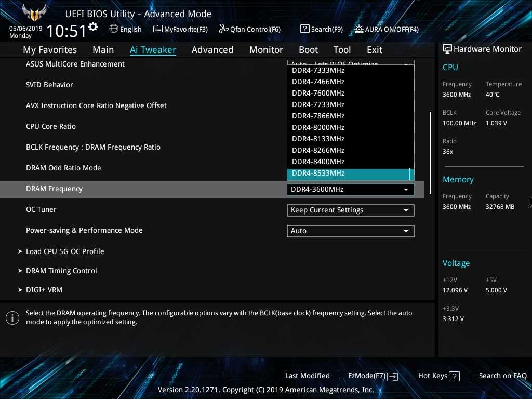The image size is (532, 399).
Task: Expand the DIGI+ VRM submenu
Action: 44,290
